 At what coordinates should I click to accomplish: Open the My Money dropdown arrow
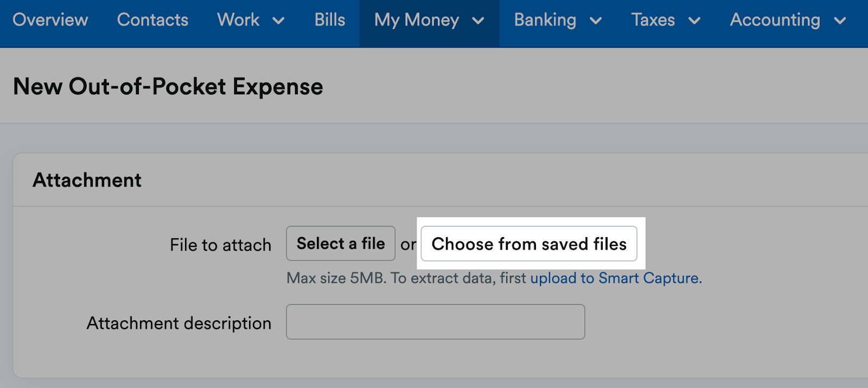click(x=478, y=22)
